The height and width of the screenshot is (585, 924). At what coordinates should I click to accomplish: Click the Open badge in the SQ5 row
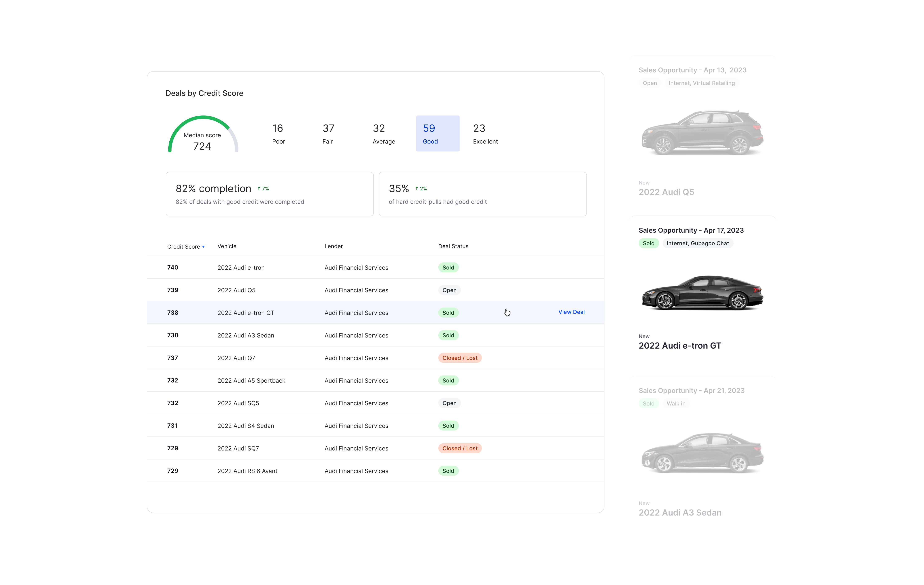[x=449, y=403]
